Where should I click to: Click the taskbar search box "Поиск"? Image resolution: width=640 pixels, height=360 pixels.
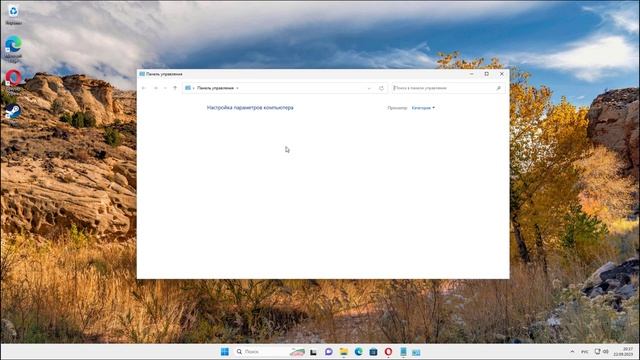pos(269,351)
